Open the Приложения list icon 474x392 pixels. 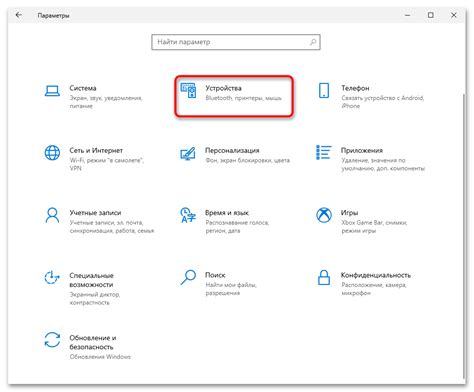pos(324,152)
